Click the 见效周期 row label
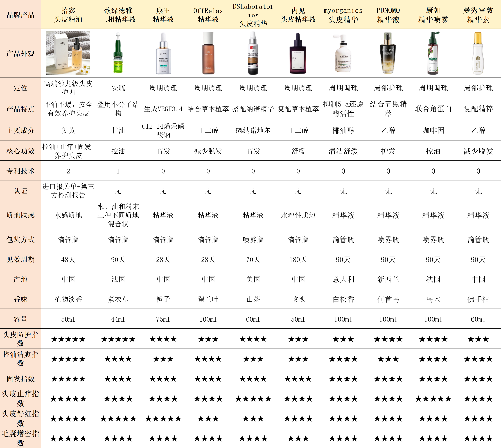Screen dimensions: 501x448 20,259
